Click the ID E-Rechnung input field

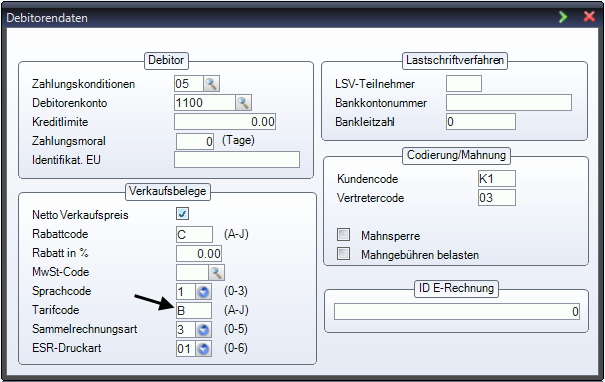point(457,311)
